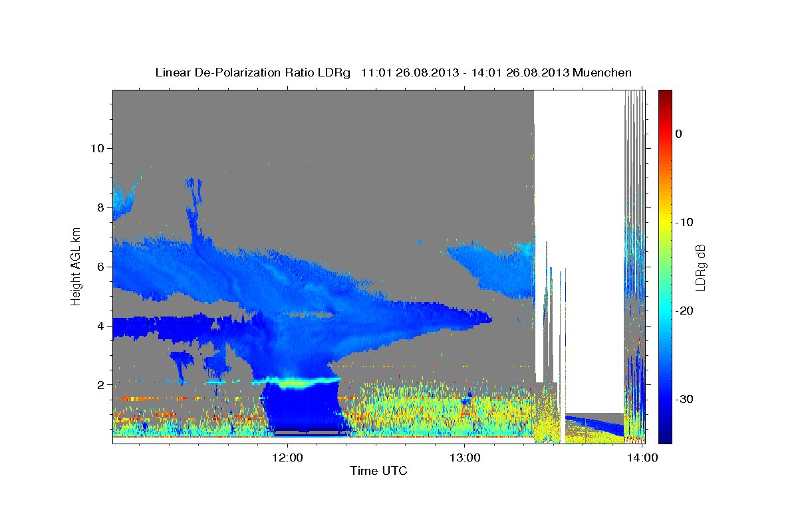798x532 pixels.
Task: Click the date range text '11:01 26.08.2013 - 14:01 26.08.2013'
Action: tap(465, 72)
